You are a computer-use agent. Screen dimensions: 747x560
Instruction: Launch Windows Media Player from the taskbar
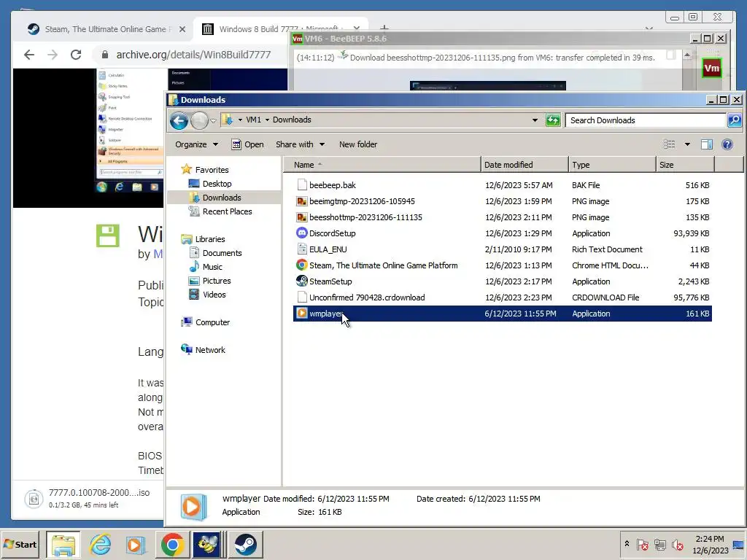tap(135, 545)
